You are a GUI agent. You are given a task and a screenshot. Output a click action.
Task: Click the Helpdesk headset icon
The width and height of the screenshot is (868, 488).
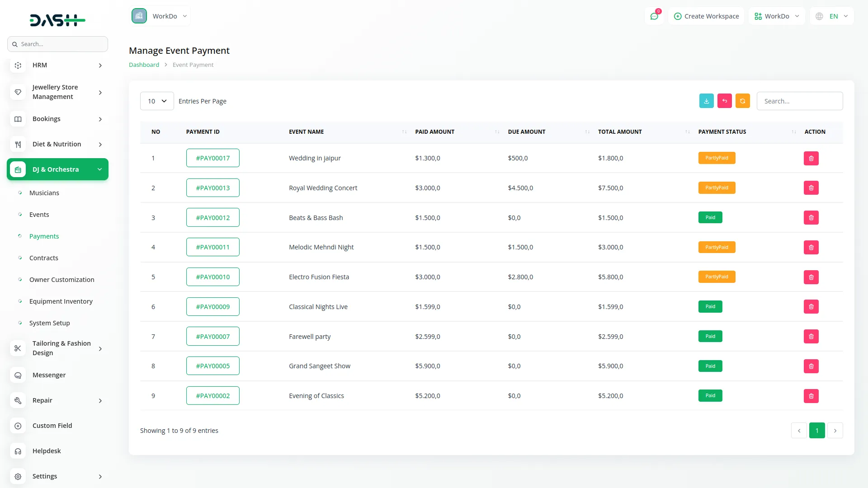pyautogui.click(x=18, y=451)
